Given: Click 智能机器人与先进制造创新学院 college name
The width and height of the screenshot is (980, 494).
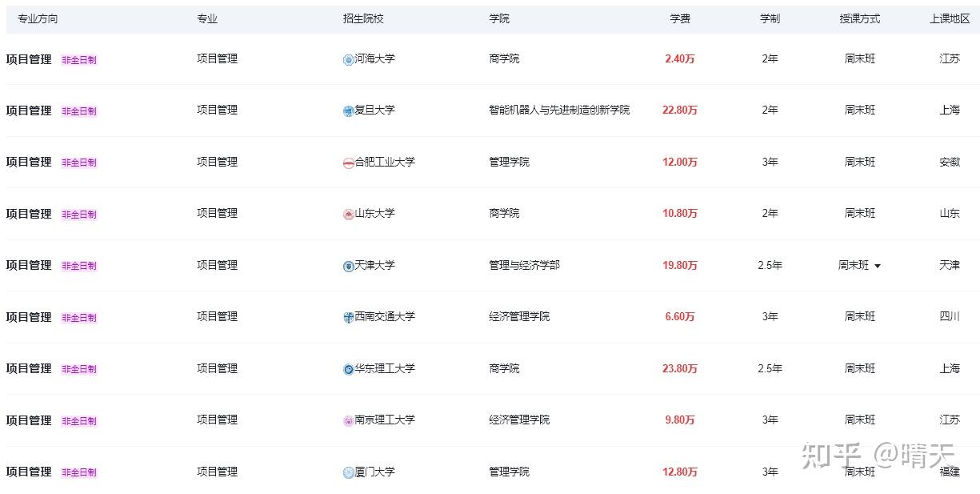Looking at the screenshot, I should (559, 110).
